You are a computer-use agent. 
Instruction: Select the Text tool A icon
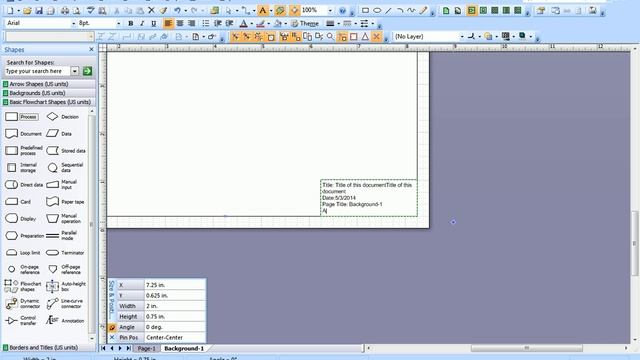click(x=263, y=11)
